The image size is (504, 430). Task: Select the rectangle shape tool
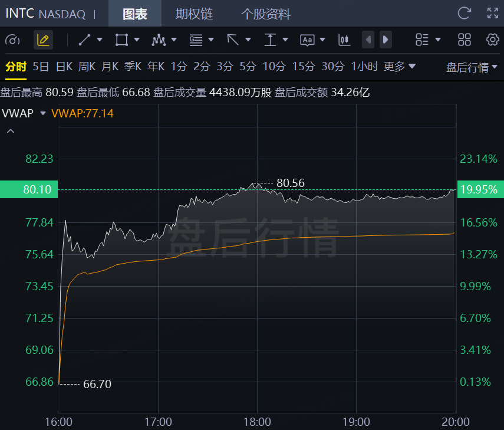122,40
